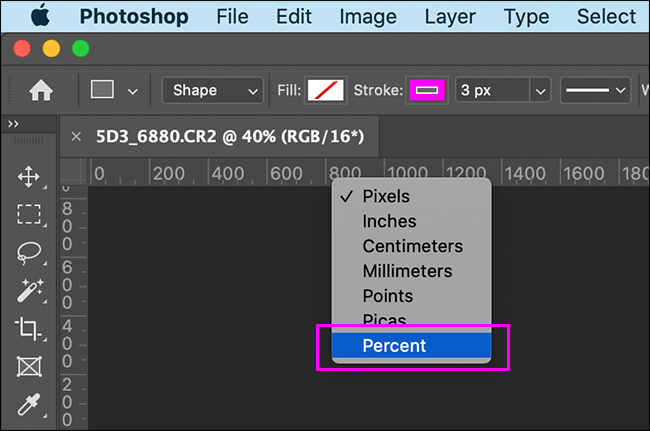This screenshot has width=650, height=431.
Task: Open the stroke line style dropdown
Action: 596,90
